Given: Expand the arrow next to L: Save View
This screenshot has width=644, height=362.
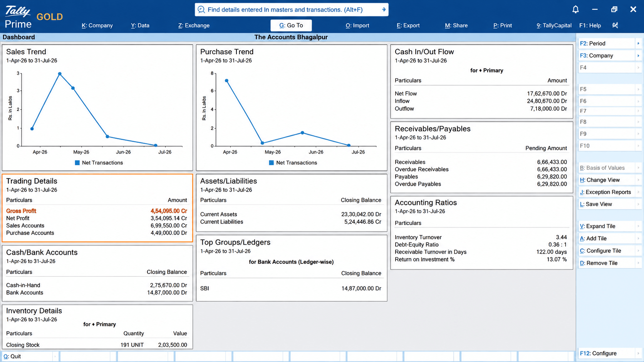Looking at the screenshot, I should tap(638, 204).
